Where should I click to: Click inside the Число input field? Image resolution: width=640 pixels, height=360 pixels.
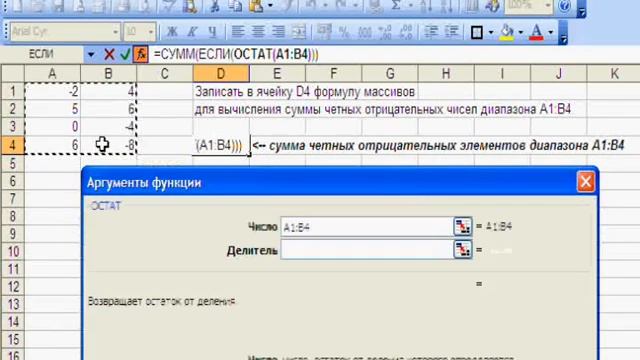(367, 227)
